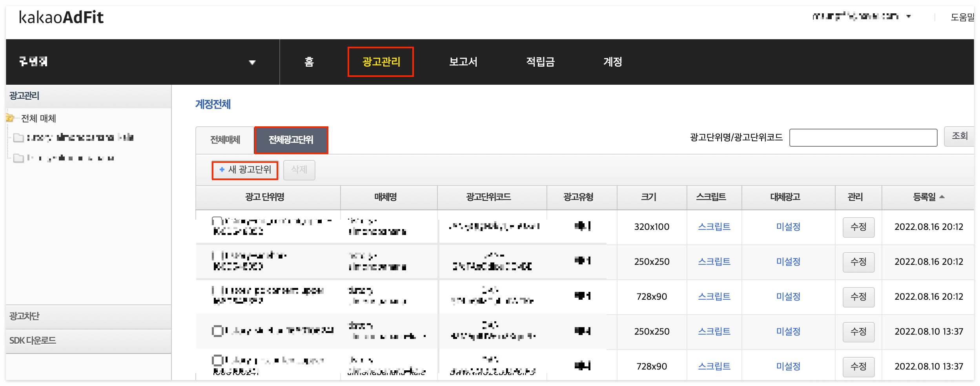
Task: Open the 보고서 menu item
Action: pyautogui.click(x=463, y=62)
